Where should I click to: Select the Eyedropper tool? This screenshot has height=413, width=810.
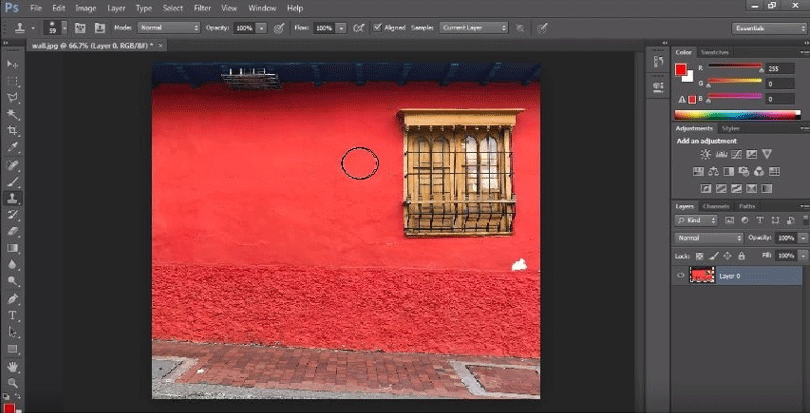tap(12, 147)
